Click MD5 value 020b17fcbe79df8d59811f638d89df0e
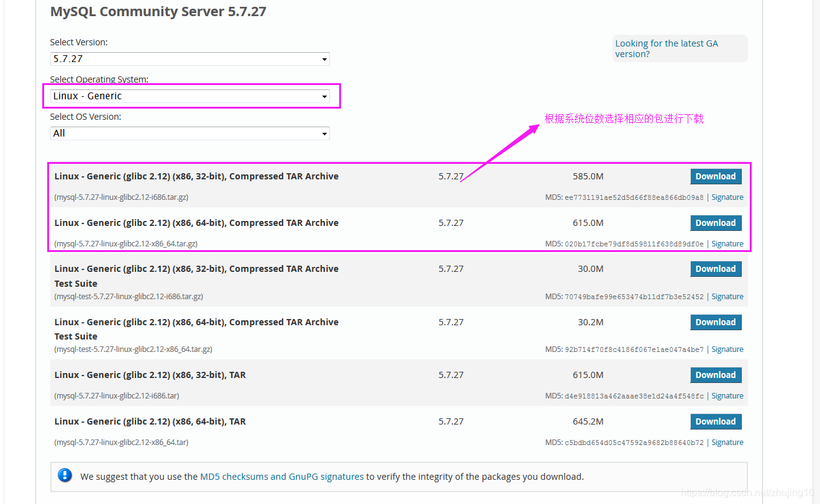Viewport: 820px width, 504px height. point(634,244)
